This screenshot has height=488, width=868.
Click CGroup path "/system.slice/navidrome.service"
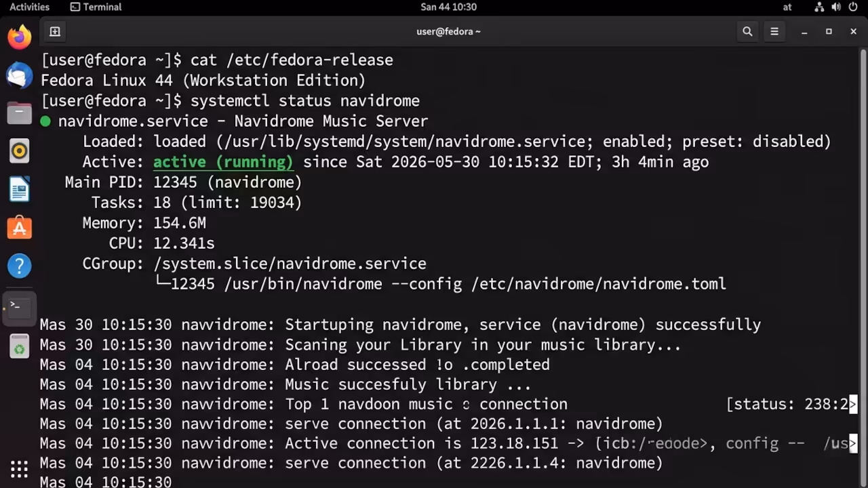[290, 264]
